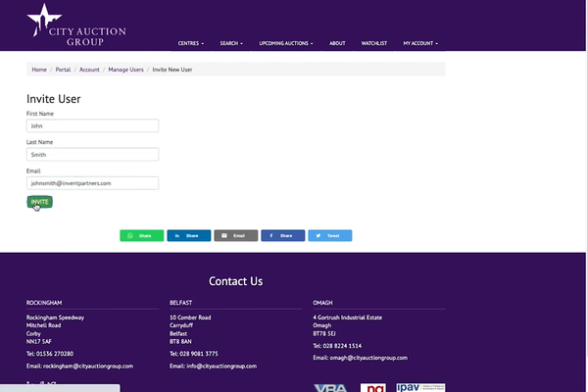Screen dimensions: 588x392
Task: Click the Omagh email address link
Action: click(x=368, y=358)
